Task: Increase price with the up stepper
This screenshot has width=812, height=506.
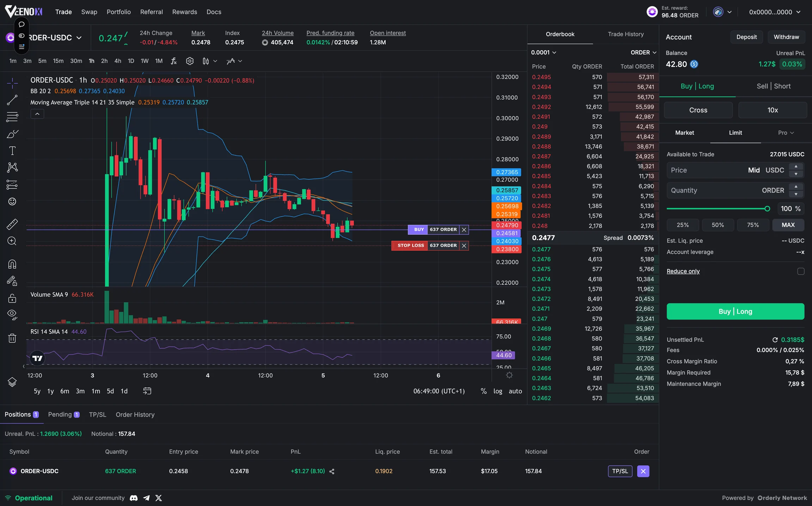Action: click(x=796, y=167)
